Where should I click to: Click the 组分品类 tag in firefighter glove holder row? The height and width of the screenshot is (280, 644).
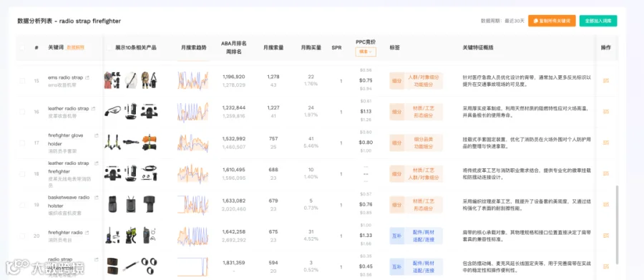click(424, 139)
